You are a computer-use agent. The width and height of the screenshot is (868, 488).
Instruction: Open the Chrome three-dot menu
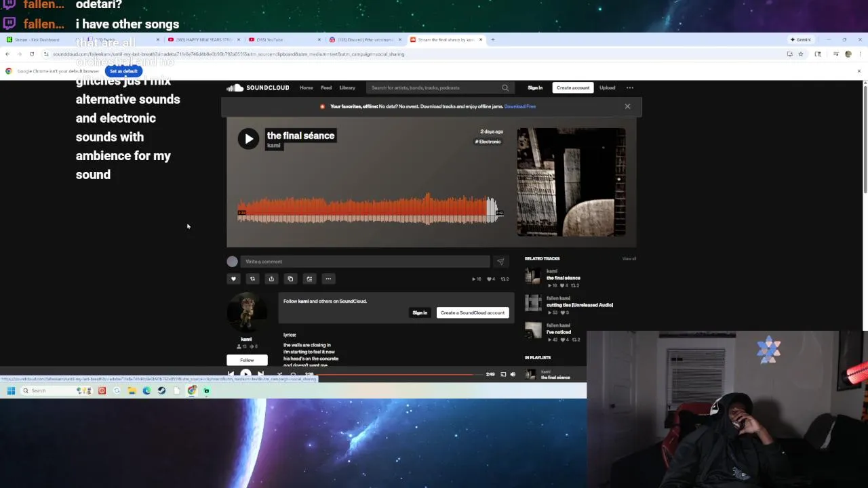[859, 54]
